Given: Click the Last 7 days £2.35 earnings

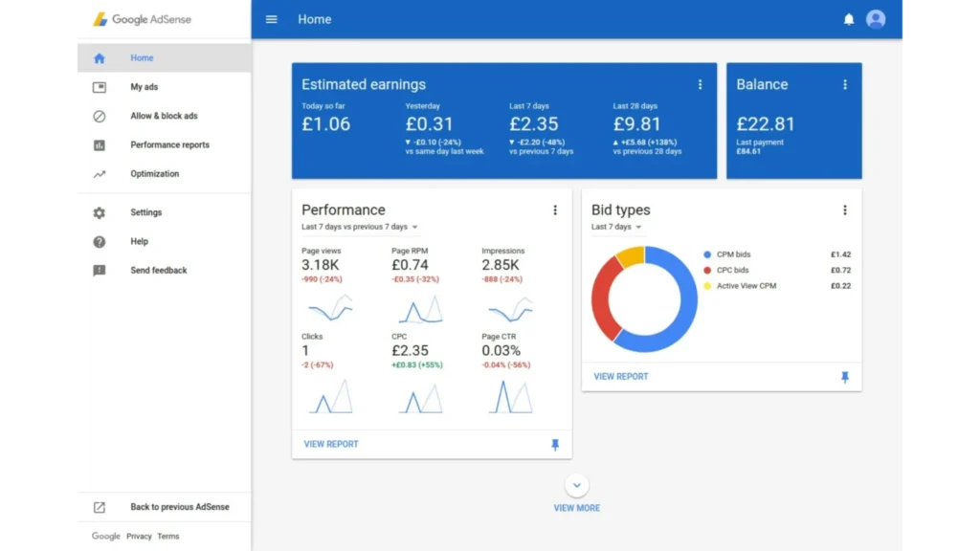Looking at the screenshot, I should [534, 123].
